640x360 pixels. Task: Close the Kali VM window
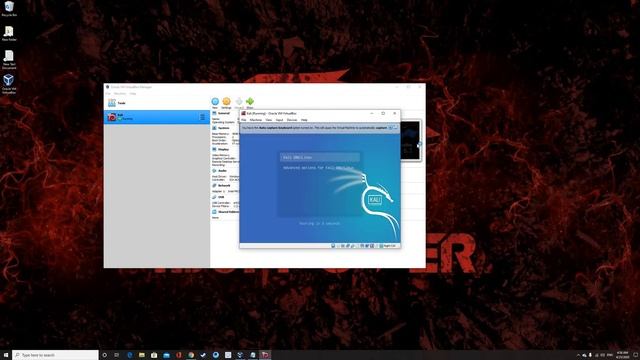coord(395,113)
